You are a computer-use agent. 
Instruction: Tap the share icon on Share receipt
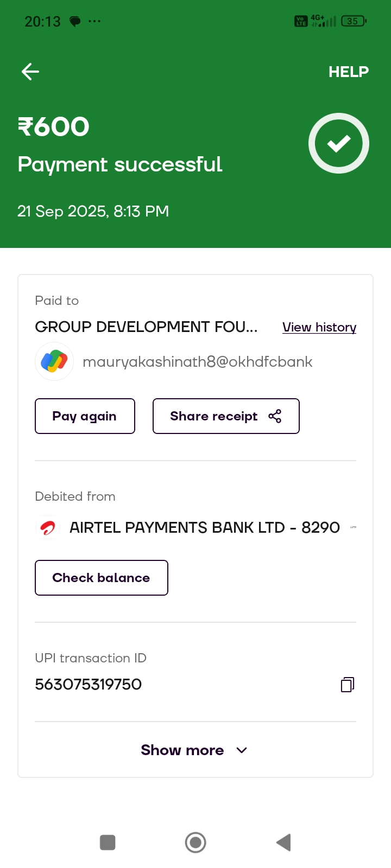pos(275,416)
